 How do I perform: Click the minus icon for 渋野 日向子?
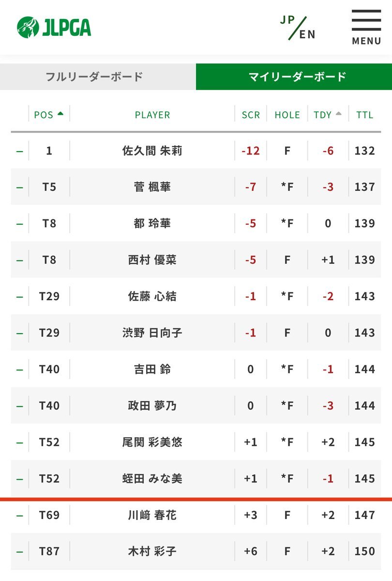19,333
